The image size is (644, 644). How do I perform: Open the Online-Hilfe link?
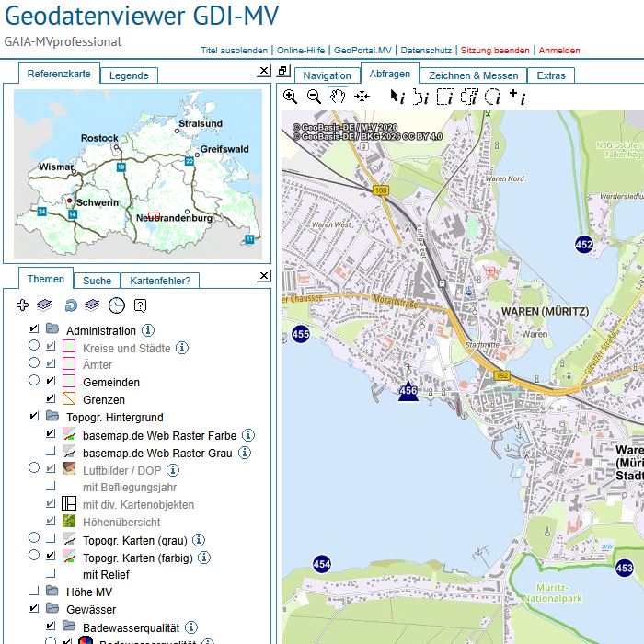(x=301, y=50)
